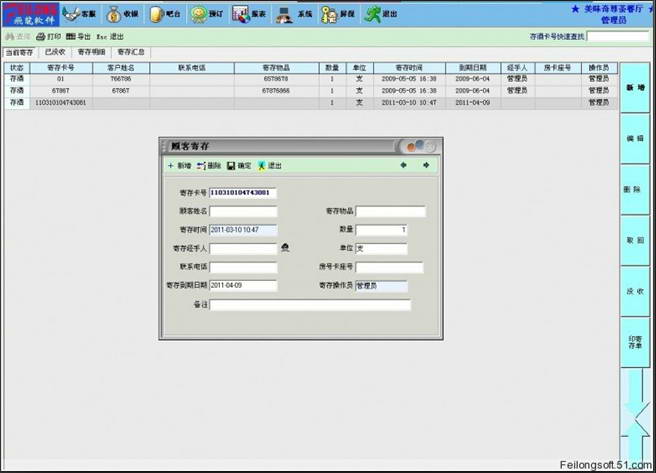Click the 寄存卡号 column header

pos(61,68)
